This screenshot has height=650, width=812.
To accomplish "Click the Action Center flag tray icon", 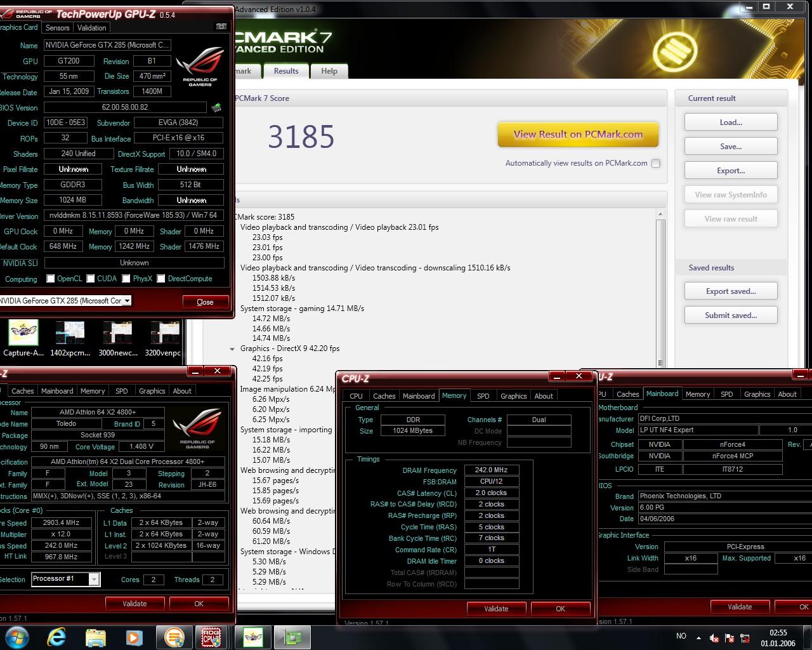I will tap(730, 638).
